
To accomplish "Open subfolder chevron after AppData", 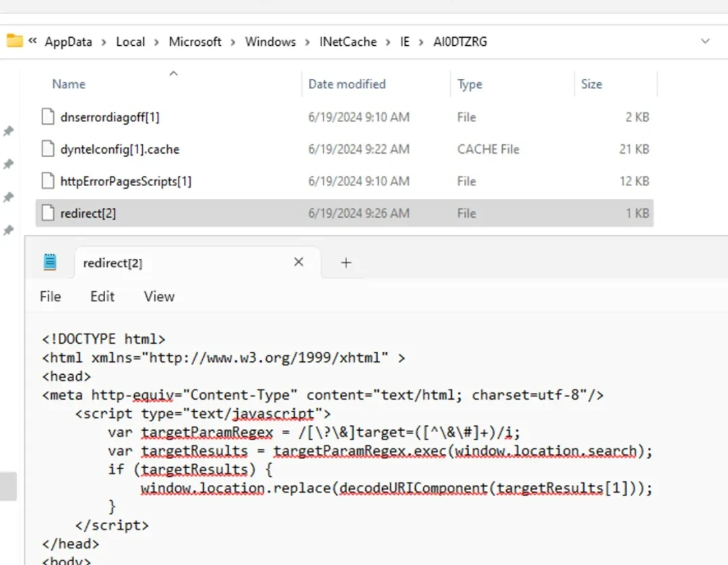I will click(x=104, y=42).
